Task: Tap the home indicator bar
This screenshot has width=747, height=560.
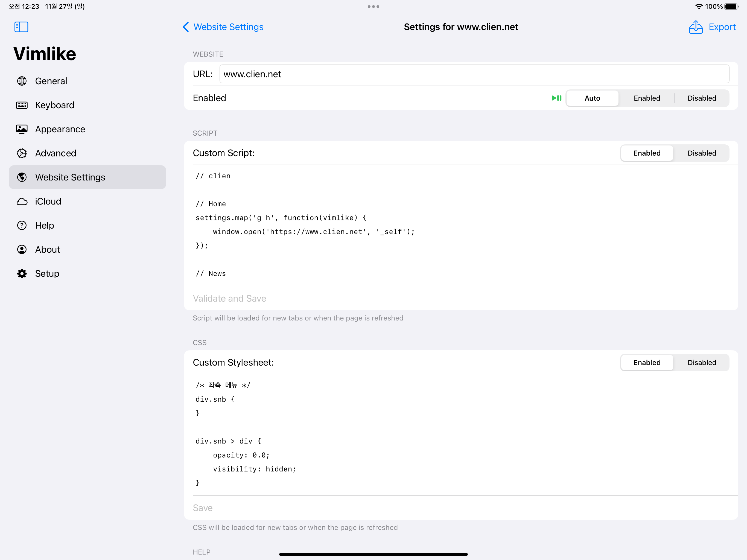Action: click(x=373, y=554)
